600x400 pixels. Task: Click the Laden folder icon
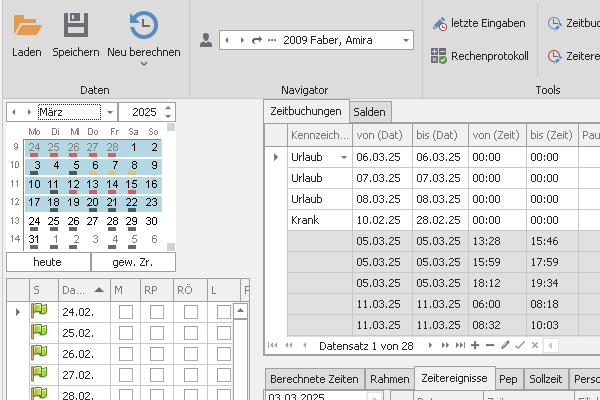[x=27, y=25]
